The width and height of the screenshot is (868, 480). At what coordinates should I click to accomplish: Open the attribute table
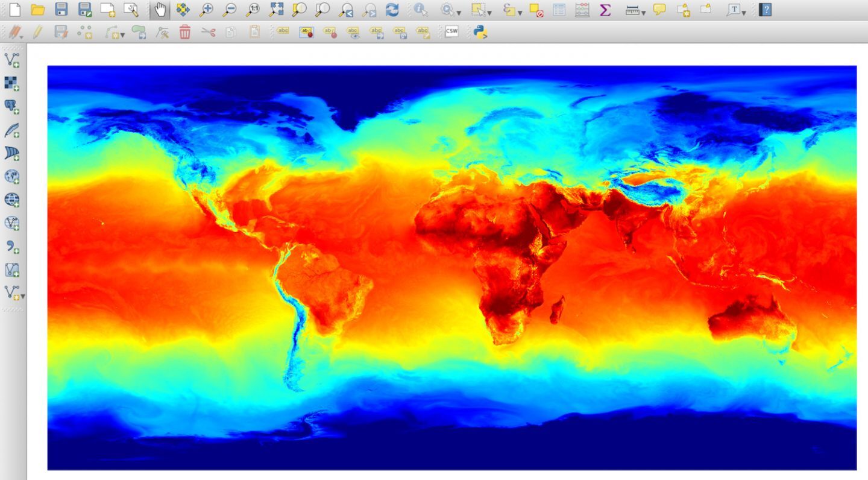click(x=559, y=10)
